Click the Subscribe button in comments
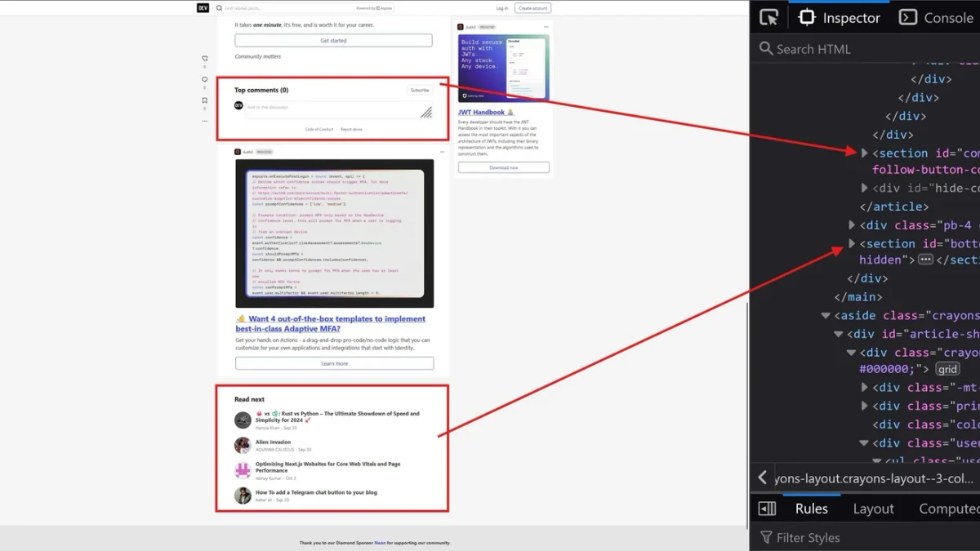The height and width of the screenshot is (551, 980). [x=420, y=90]
